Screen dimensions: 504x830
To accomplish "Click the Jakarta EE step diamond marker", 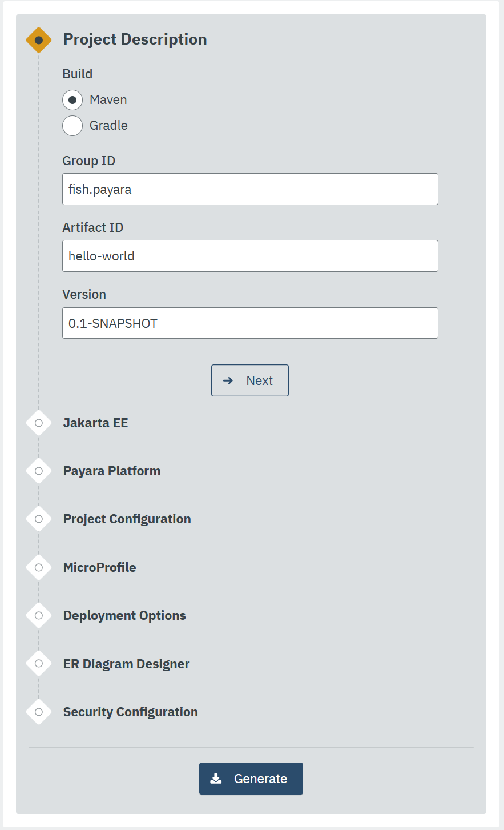I will (x=39, y=423).
